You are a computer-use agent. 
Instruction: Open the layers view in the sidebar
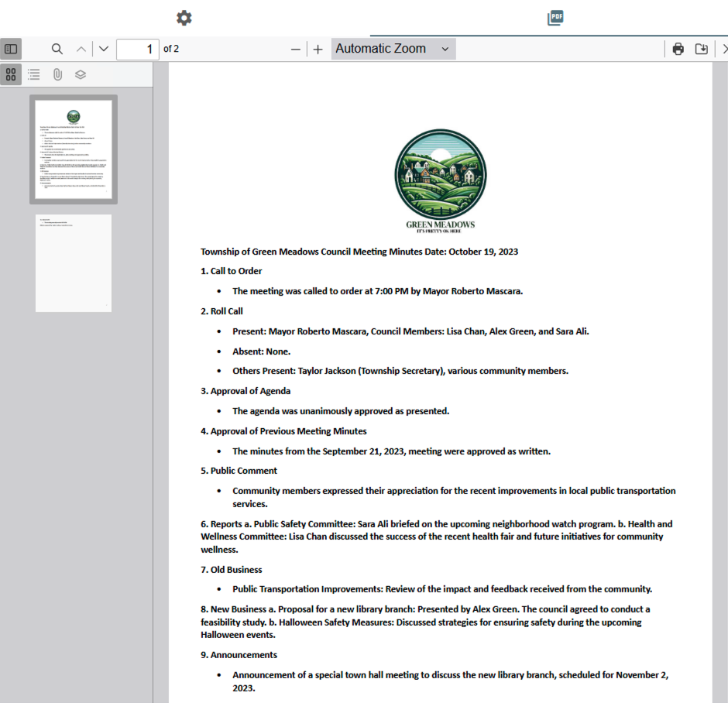coord(81,74)
